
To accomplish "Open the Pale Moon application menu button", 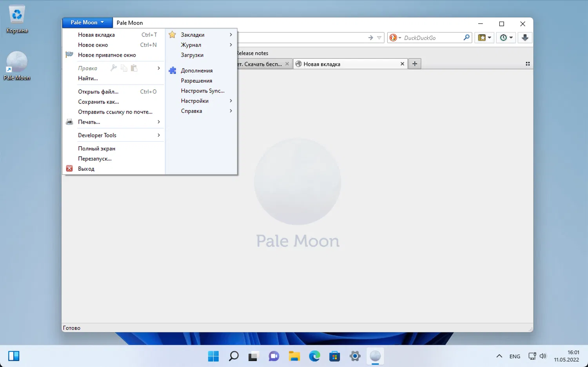I will (x=87, y=23).
